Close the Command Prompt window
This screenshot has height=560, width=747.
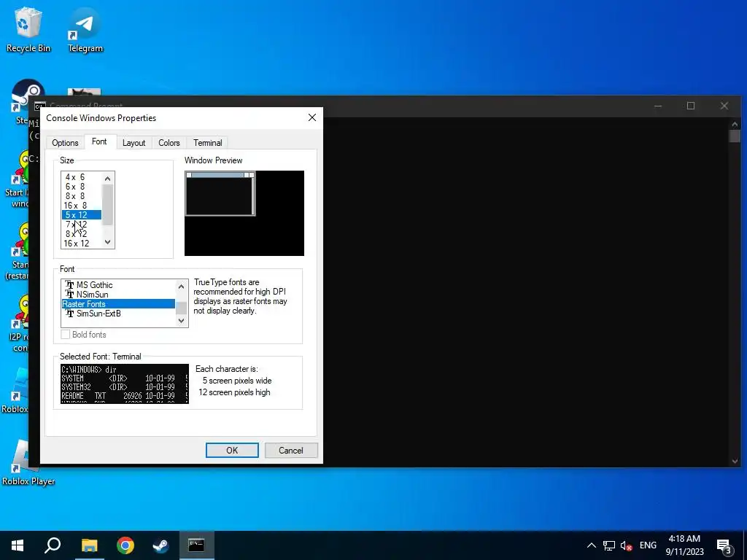point(724,106)
